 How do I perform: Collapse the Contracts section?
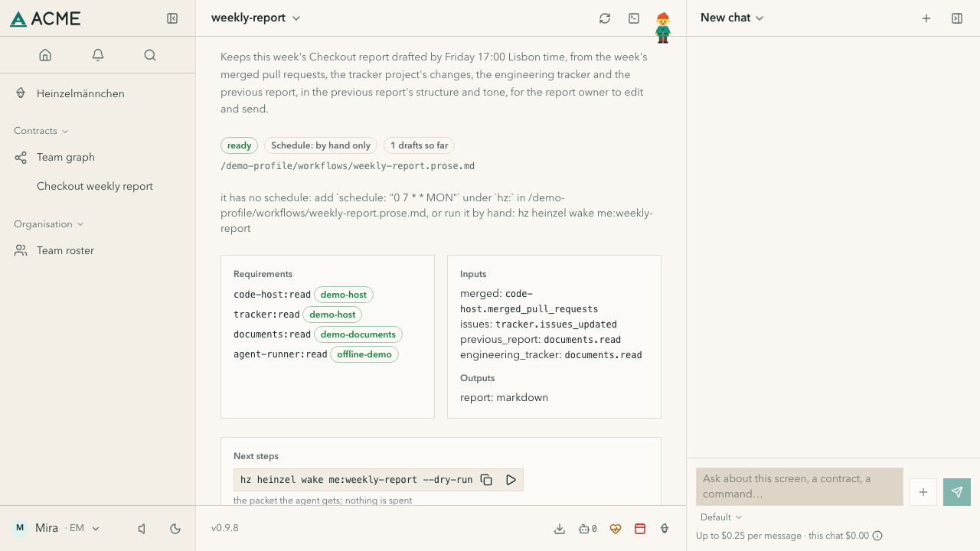point(41,131)
